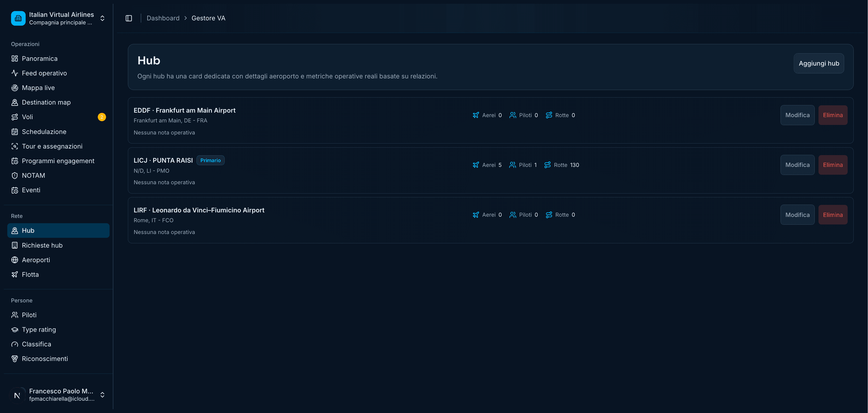The image size is (868, 413).
Task: Click the Primario badge on LICJ hub
Action: tap(210, 160)
